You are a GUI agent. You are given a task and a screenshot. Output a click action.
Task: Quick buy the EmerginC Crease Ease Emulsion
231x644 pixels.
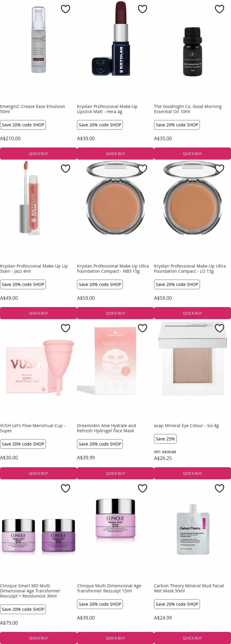point(38,153)
